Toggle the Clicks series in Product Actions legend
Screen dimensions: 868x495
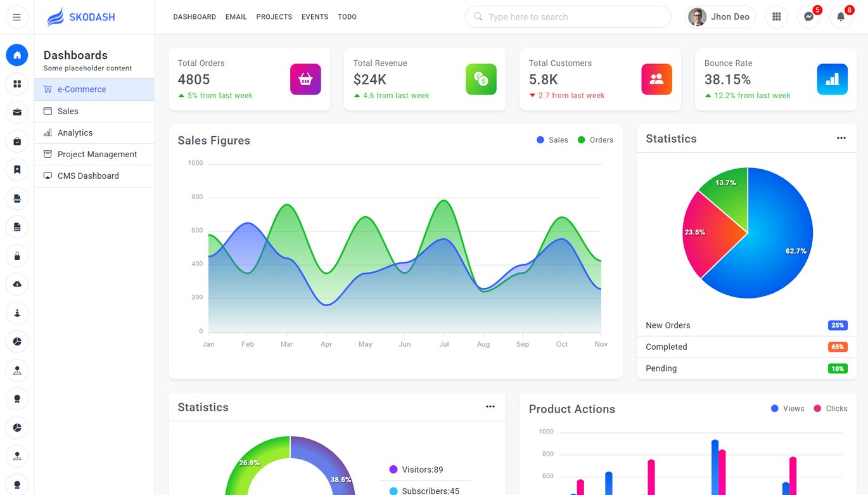tap(831, 409)
